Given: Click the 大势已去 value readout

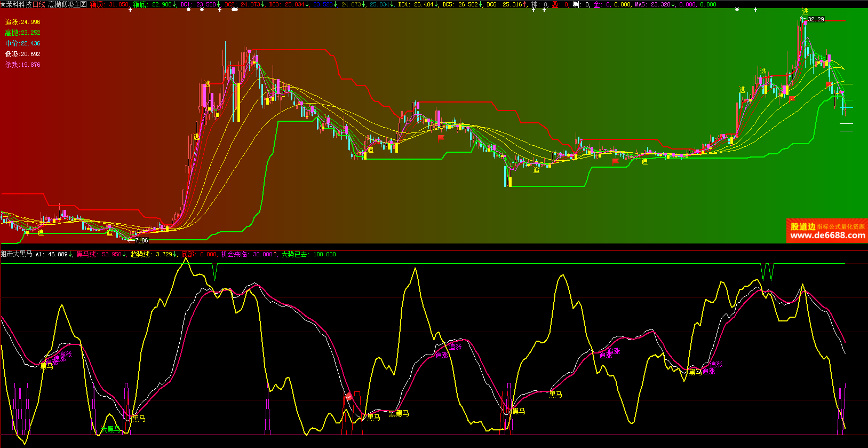Looking at the screenshot, I should (x=324, y=254).
